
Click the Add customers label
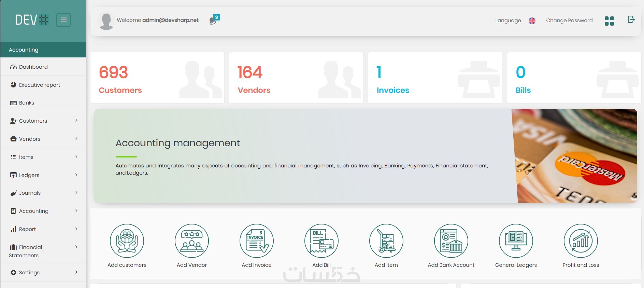pos(127,265)
